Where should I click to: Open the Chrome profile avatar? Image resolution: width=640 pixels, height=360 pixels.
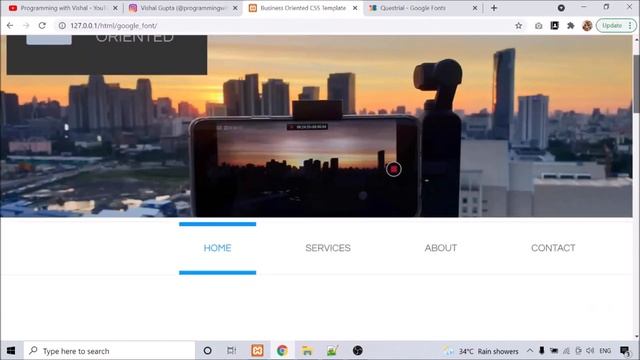point(587,26)
